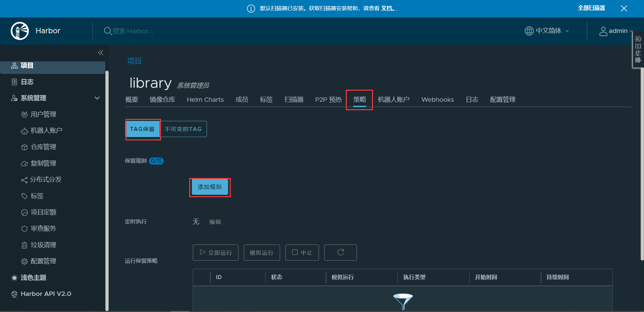
Task: Collapse the 系统管理 chevron
Action: click(97, 98)
